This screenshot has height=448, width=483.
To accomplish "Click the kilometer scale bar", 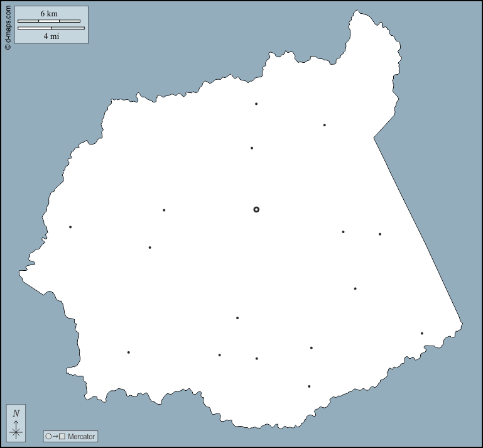I will [x=49, y=21].
